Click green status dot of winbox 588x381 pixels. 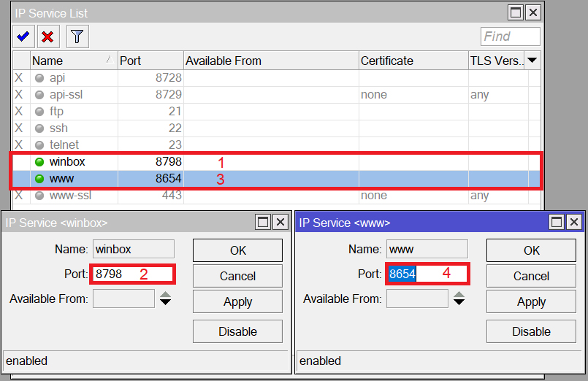click(39, 162)
